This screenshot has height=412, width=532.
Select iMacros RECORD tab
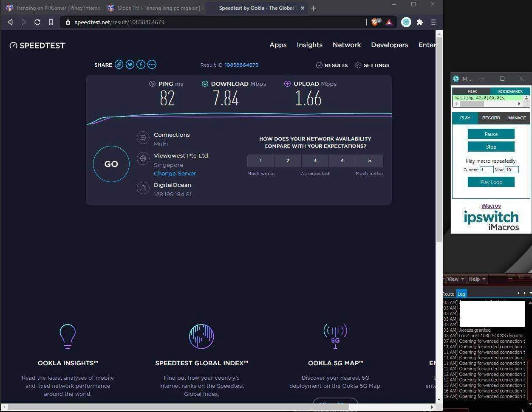click(x=491, y=118)
